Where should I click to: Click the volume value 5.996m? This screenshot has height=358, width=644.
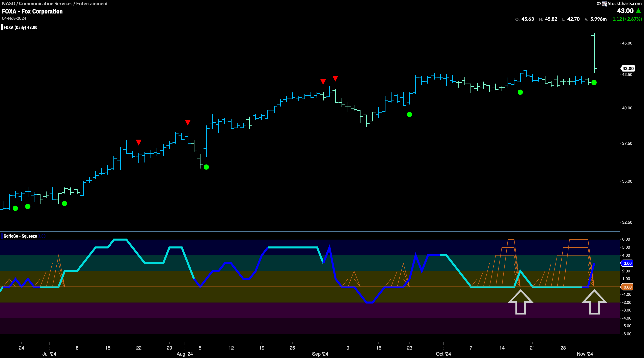598,19
